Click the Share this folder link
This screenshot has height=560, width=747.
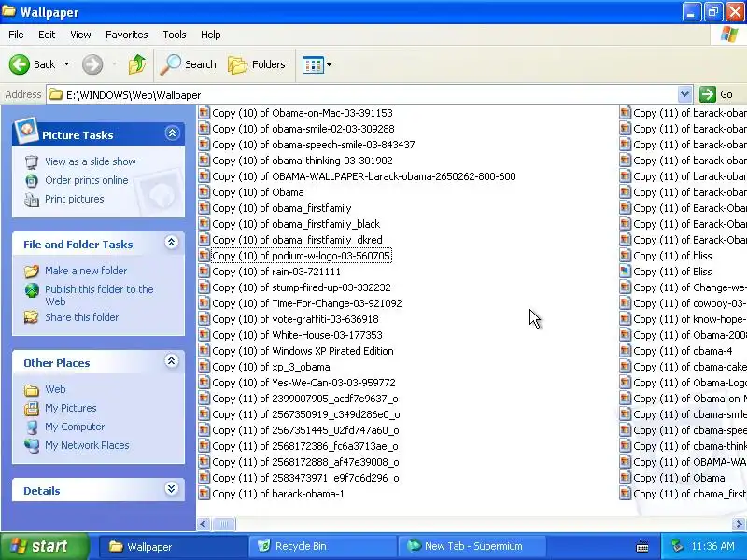tap(82, 317)
